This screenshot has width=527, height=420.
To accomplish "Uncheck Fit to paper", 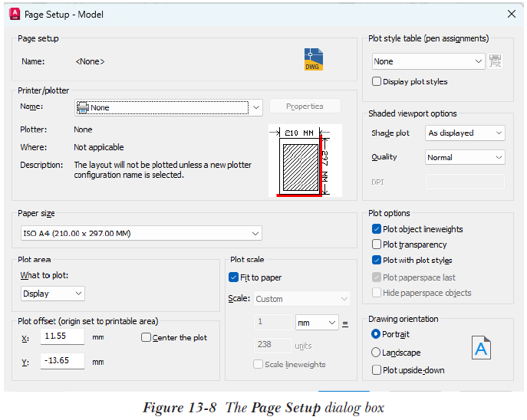I will [233, 277].
